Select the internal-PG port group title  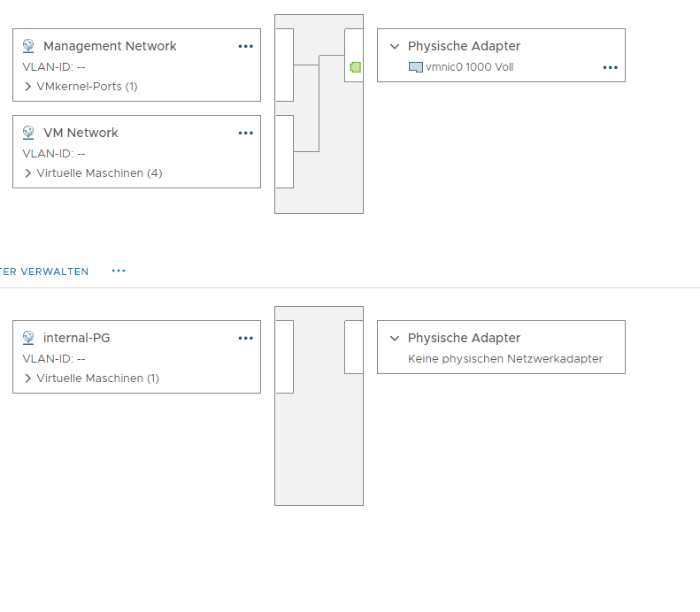pyautogui.click(x=77, y=338)
